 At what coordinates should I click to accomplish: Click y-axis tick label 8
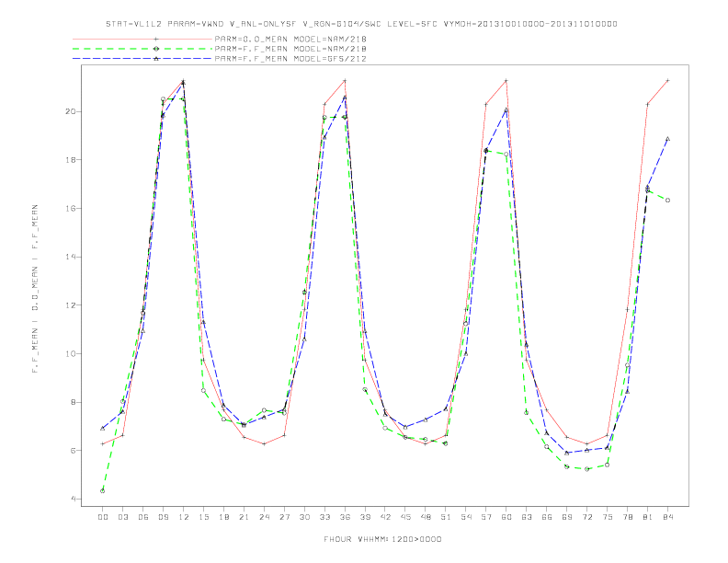pos(74,402)
